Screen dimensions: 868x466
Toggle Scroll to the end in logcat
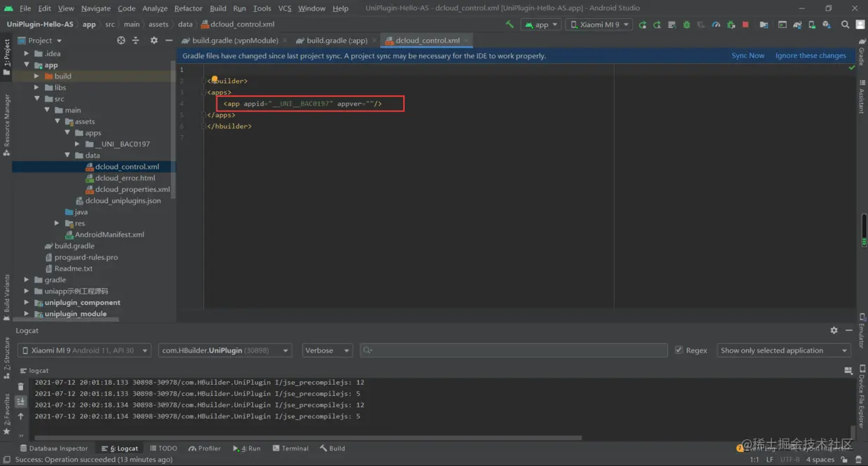(20, 401)
